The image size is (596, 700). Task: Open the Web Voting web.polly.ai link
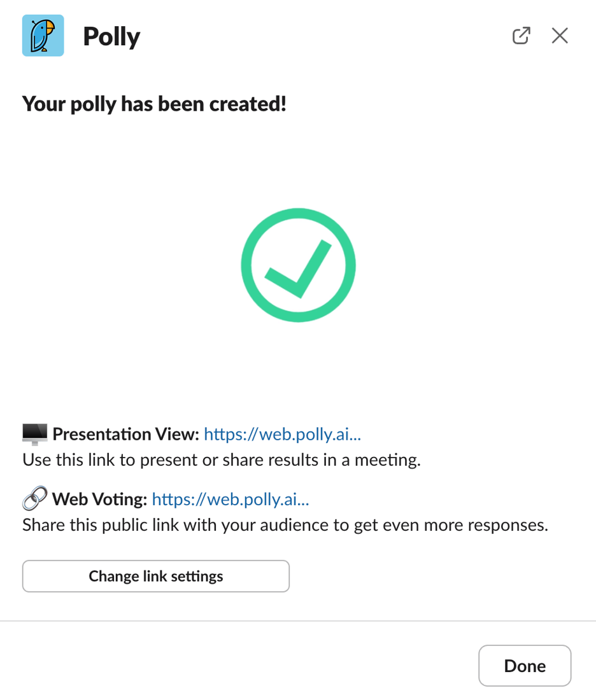[x=231, y=500]
